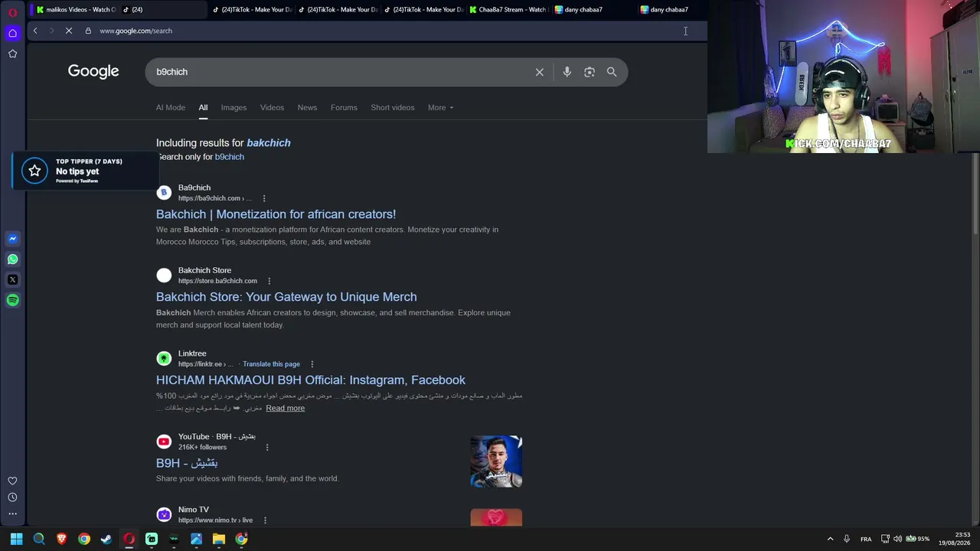Open HICHAM HAKMAOUI B9H Official link
The image size is (980, 551).
[x=311, y=380]
